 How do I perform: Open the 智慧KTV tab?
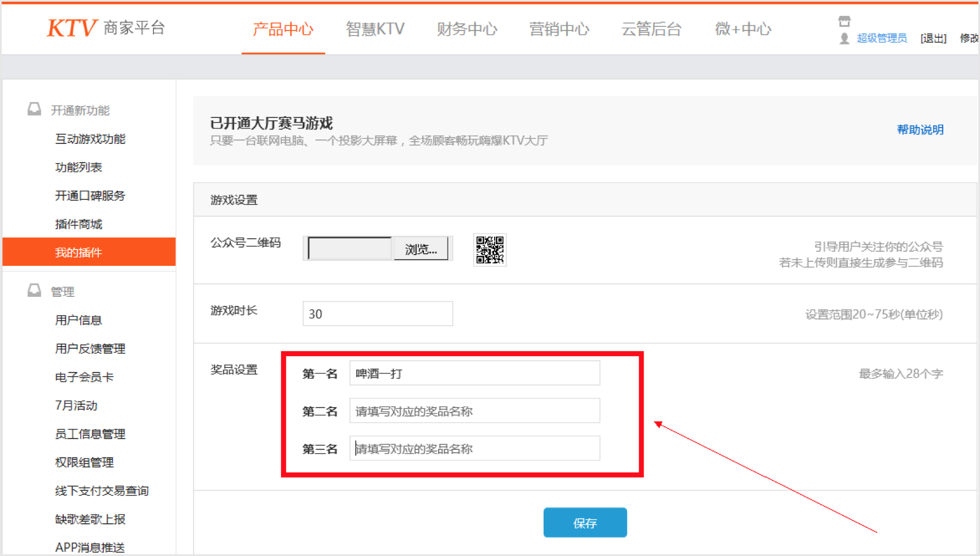coord(375,29)
